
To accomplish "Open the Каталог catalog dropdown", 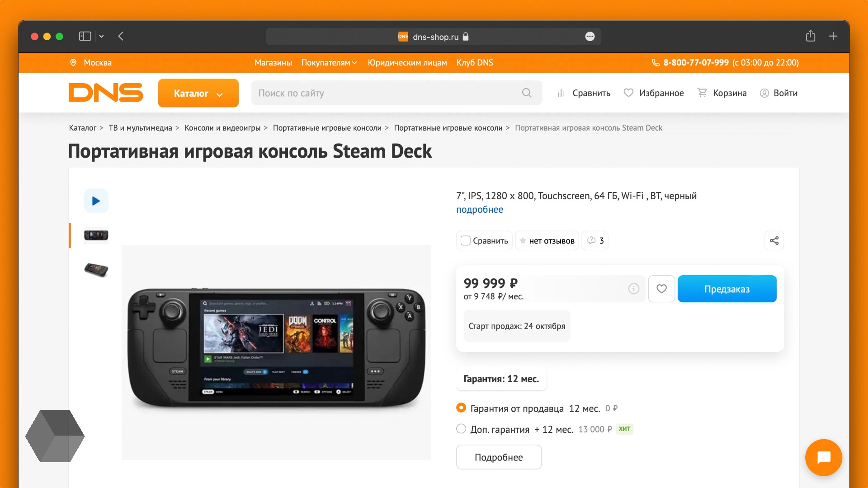I will tap(198, 93).
